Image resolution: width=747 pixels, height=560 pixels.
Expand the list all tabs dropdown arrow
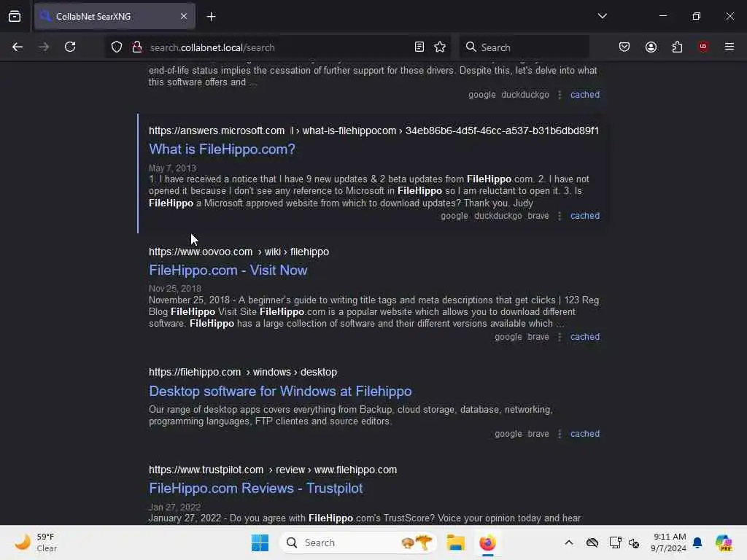tap(603, 16)
